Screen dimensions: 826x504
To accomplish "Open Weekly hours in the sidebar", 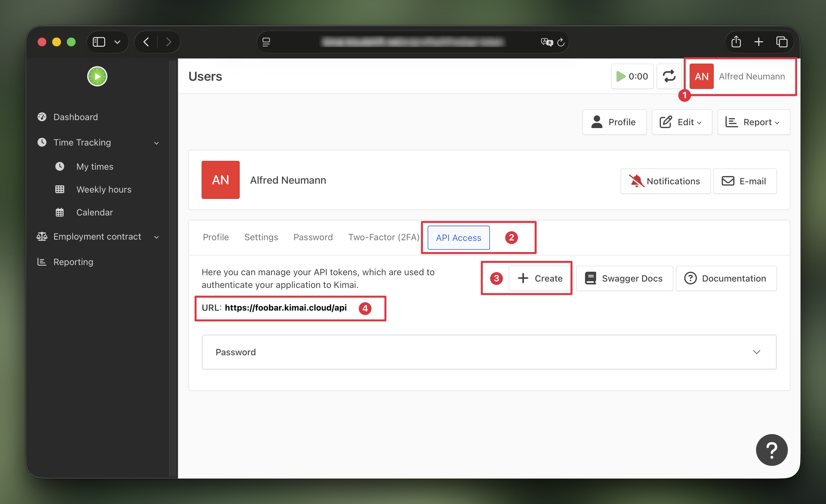I will click(x=104, y=189).
